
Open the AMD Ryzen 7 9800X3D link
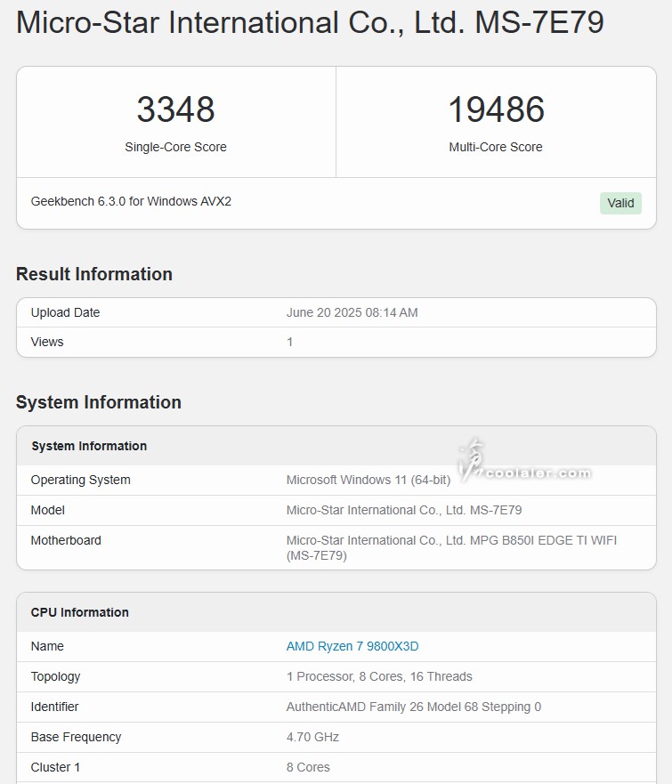352,646
